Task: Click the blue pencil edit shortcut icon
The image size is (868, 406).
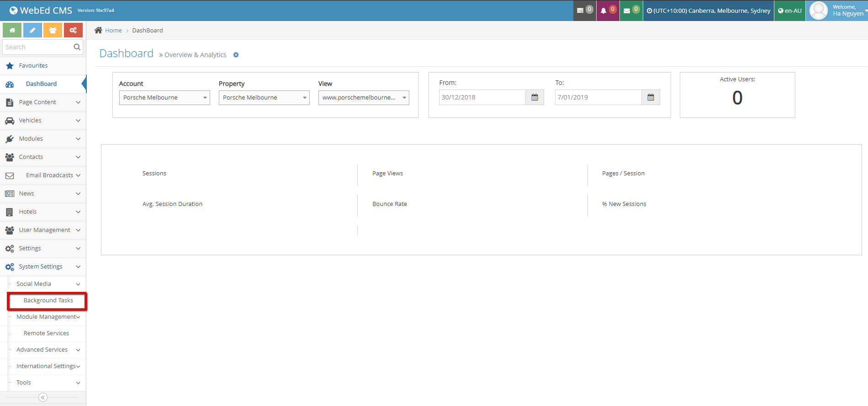Action: (32, 30)
